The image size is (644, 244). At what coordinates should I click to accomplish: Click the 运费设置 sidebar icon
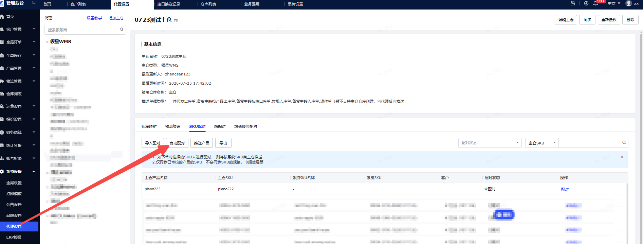2,106
